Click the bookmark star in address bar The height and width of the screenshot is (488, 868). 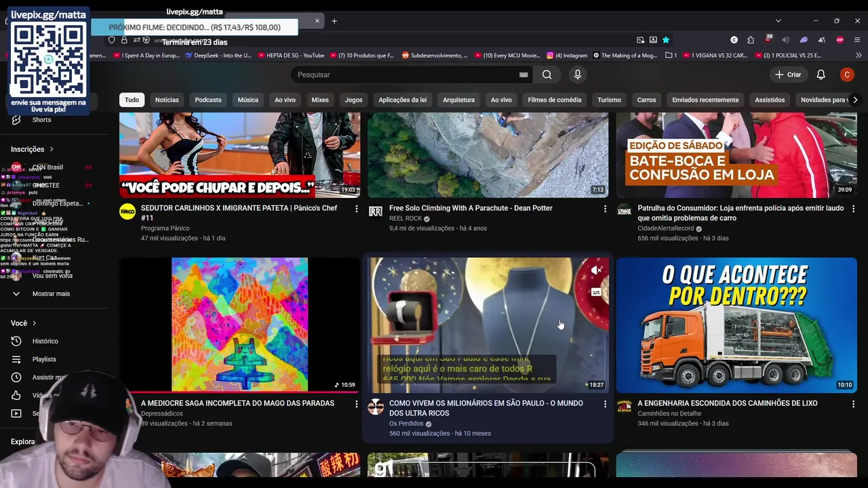(666, 40)
